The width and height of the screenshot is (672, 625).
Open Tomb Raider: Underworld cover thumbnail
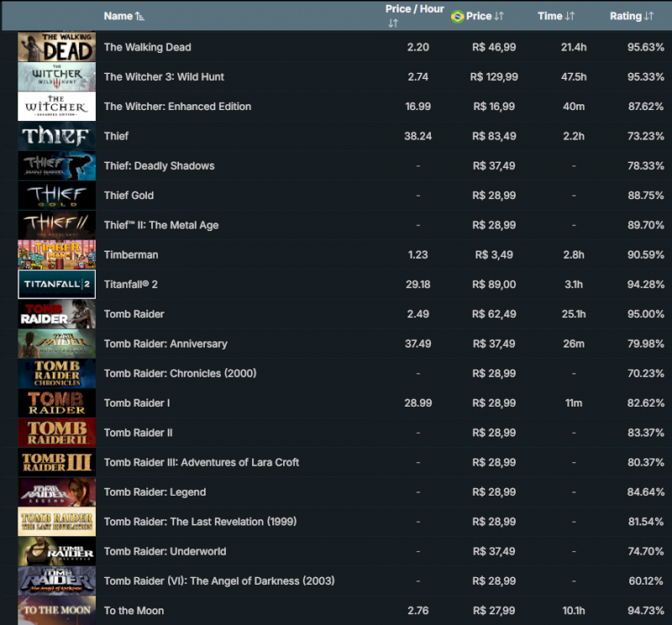point(56,551)
